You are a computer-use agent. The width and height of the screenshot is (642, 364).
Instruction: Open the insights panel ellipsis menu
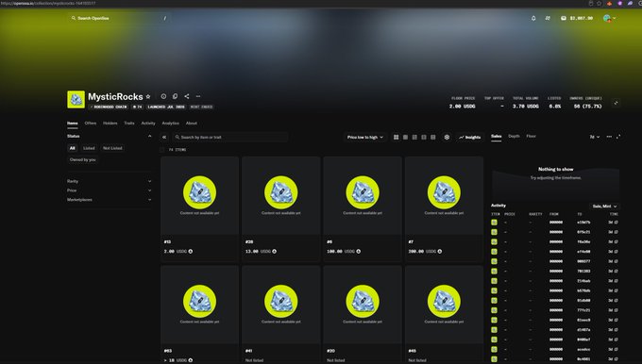(609, 137)
